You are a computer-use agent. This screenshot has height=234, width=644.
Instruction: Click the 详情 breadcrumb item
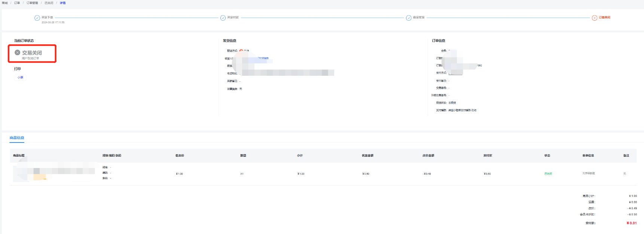63,3
